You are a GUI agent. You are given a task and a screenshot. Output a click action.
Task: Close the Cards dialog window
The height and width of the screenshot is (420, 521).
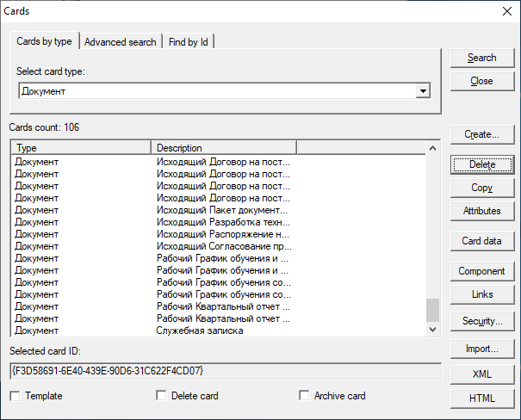507,10
